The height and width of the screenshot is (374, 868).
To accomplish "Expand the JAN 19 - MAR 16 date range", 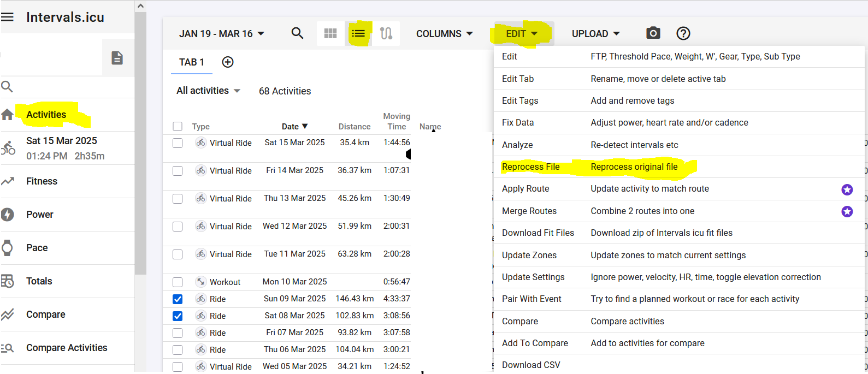I will pyautogui.click(x=221, y=34).
